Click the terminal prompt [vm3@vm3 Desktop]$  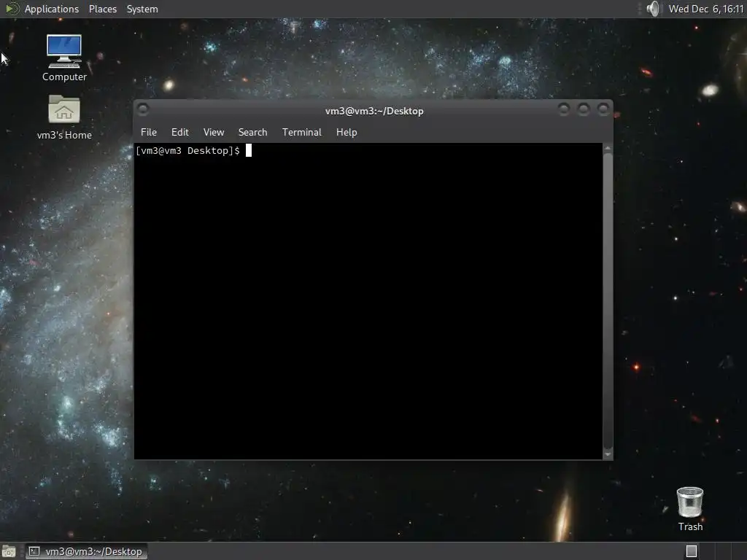click(187, 150)
